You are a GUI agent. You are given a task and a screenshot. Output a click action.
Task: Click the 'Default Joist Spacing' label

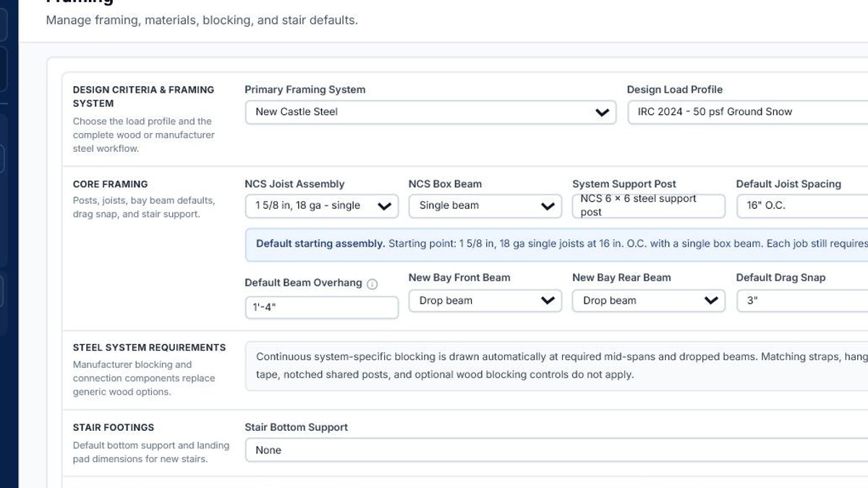pyautogui.click(x=788, y=184)
